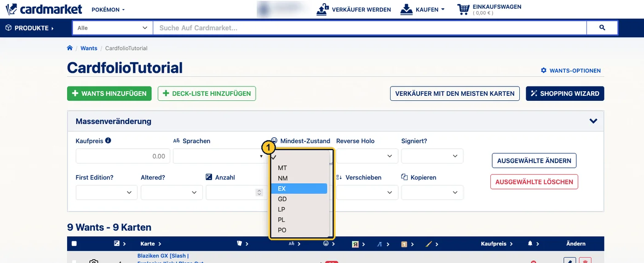Open Wants-Optionen link
This screenshot has height=263, width=644.
pos(571,70)
